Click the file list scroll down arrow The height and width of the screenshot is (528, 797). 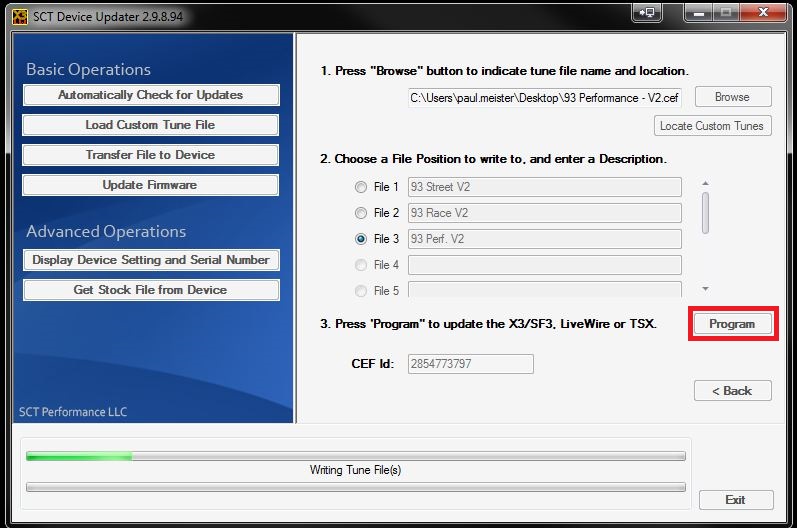705,289
